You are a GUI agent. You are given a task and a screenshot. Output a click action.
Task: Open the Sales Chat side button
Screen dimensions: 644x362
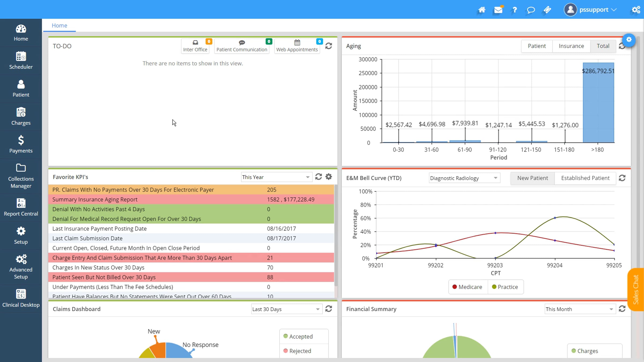pyautogui.click(x=635, y=290)
